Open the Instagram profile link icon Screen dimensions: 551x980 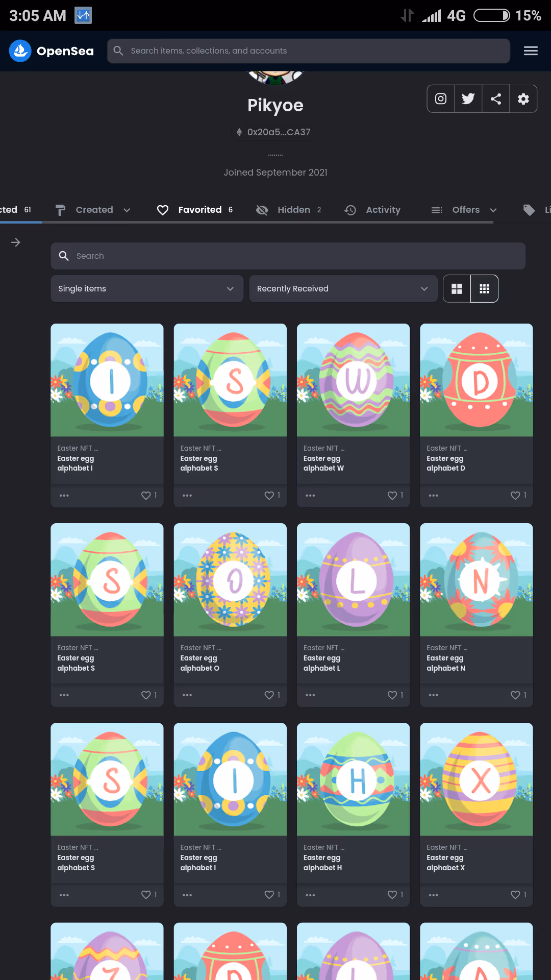(x=441, y=99)
